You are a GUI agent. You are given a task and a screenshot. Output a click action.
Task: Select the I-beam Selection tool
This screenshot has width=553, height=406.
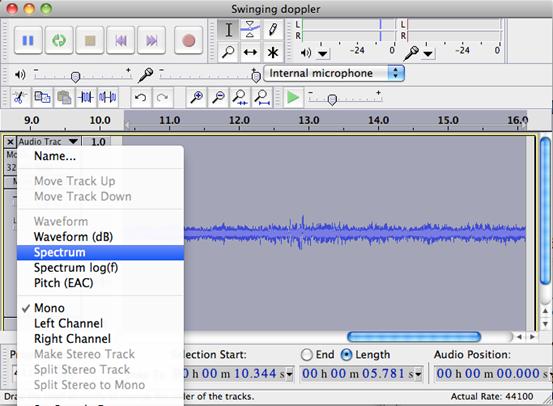coord(229,30)
